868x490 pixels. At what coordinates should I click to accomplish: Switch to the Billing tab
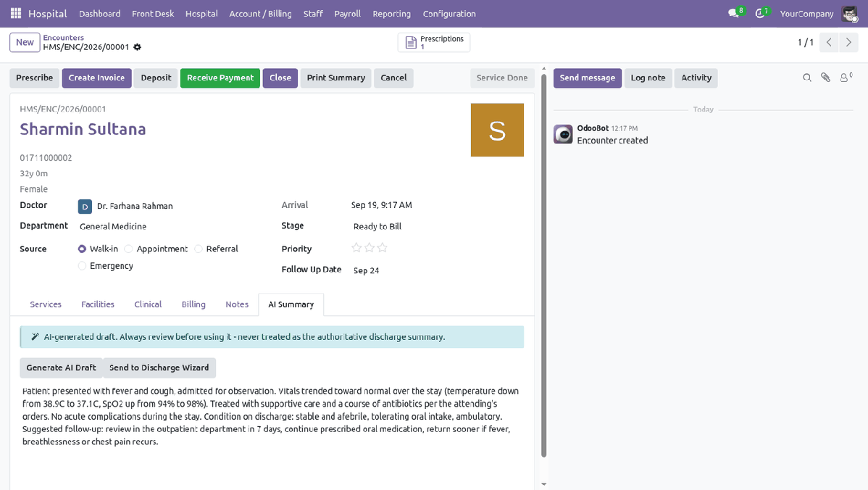click(x=193, y=304)
